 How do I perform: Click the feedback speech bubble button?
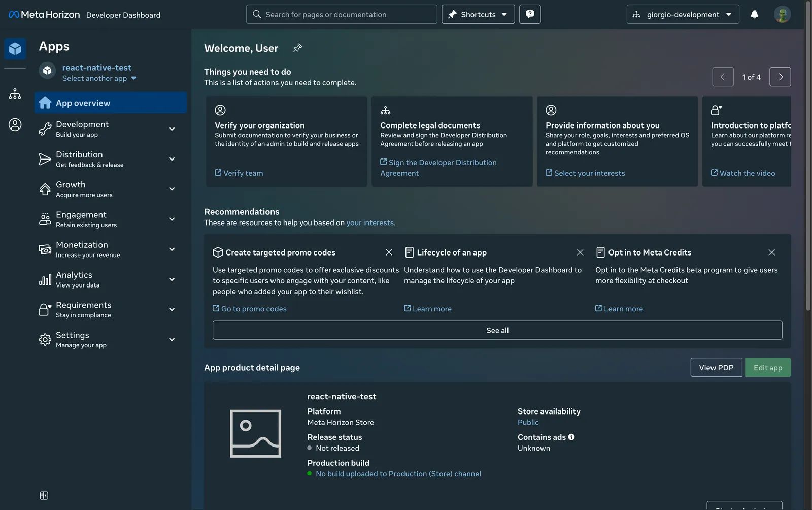[530, 14]
